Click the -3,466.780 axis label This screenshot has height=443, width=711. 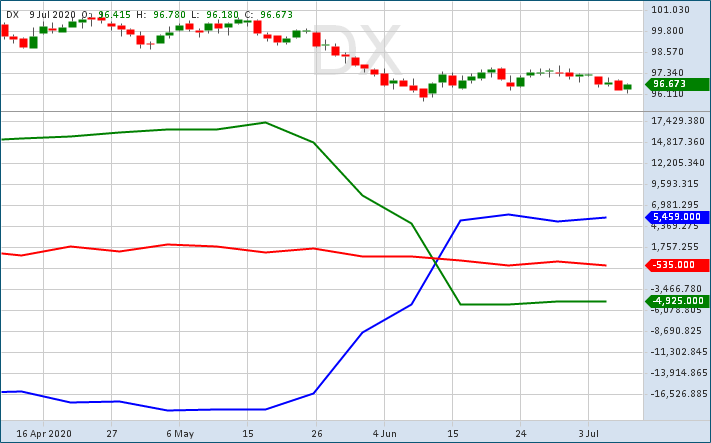click(x=678, y=289)
